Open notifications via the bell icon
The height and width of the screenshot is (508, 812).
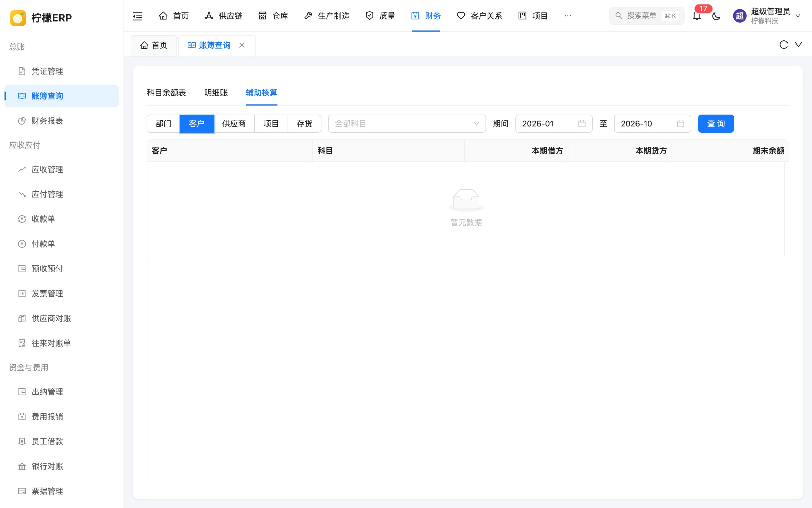coord(697,16)
